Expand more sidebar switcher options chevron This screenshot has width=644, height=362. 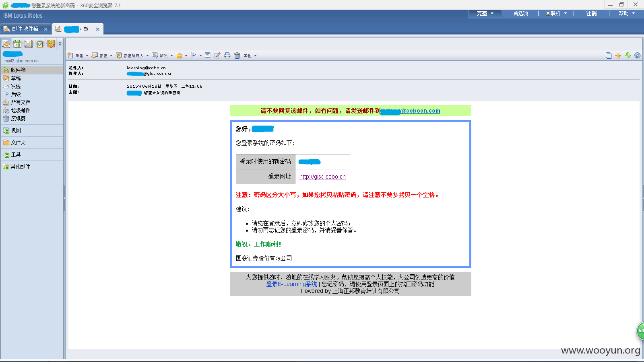60,44
